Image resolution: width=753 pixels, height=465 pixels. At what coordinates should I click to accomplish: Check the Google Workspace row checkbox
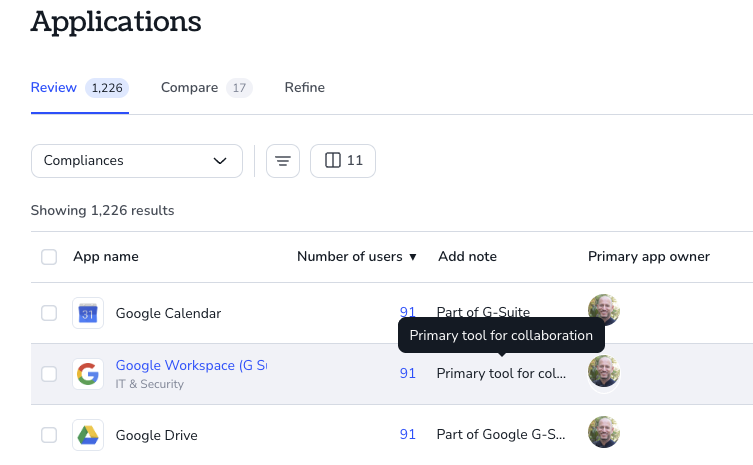tap(49, 374)
